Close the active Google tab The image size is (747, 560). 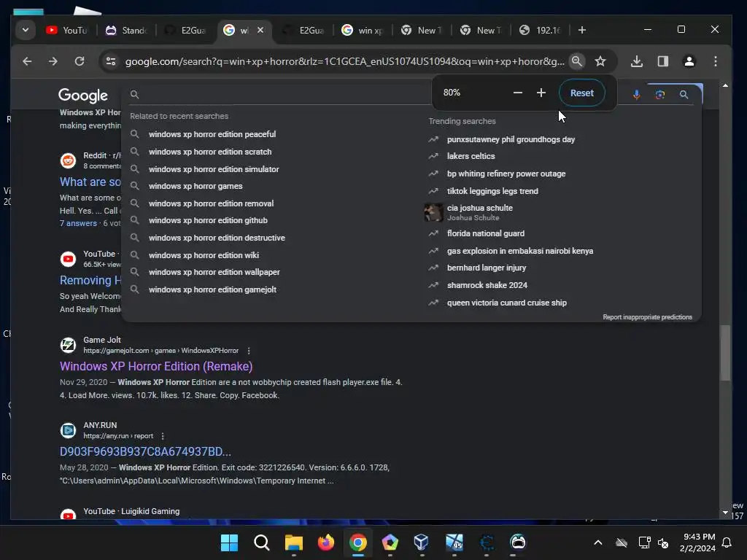pos(260,30)
